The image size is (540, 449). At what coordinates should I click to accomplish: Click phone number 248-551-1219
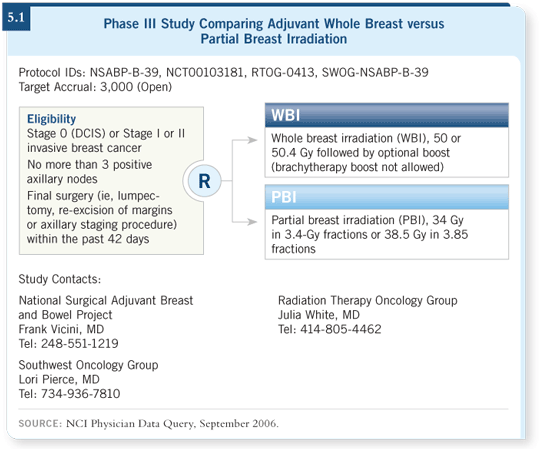[80, 344]
